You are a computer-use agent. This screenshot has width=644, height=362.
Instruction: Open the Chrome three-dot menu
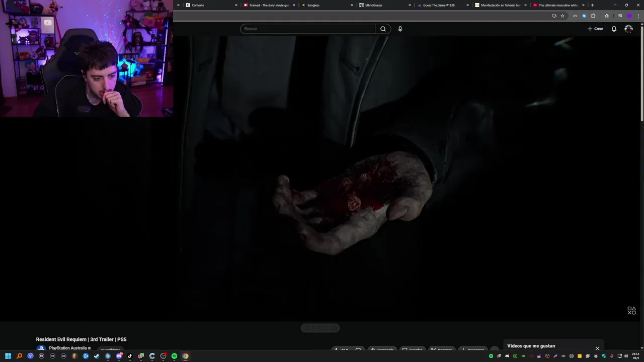(638, 16)
